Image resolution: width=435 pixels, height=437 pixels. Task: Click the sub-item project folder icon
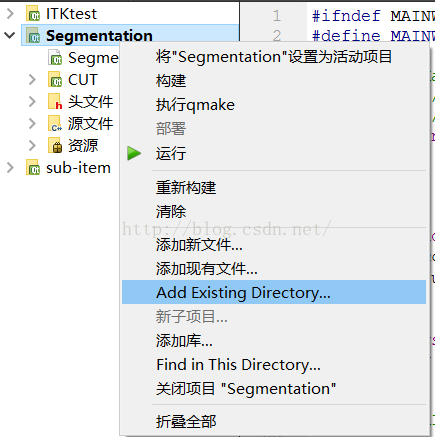[33, 167]
